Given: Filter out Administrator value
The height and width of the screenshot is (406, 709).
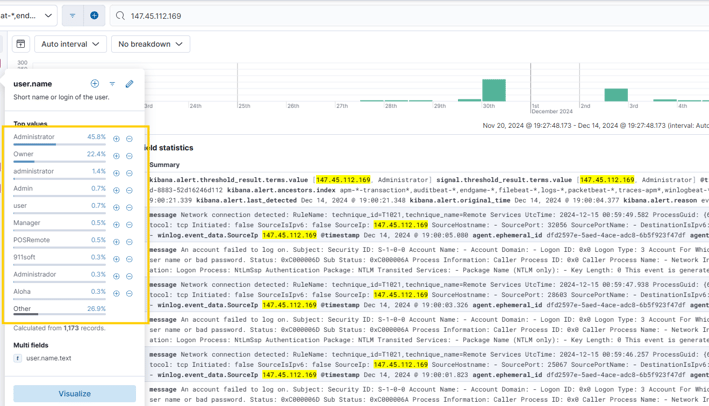Looking at the screenshot, I should pos(129,139).
